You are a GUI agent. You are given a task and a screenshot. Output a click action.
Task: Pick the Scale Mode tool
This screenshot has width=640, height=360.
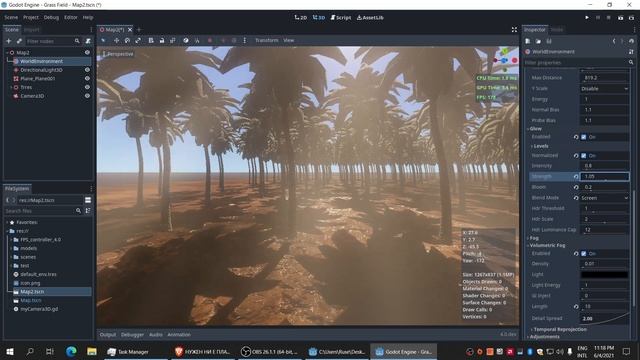coord(138,40)
